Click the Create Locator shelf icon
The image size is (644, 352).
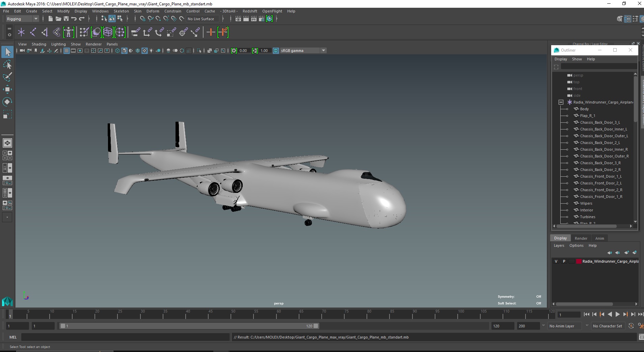pyautogui.click(x=21, y=32)
